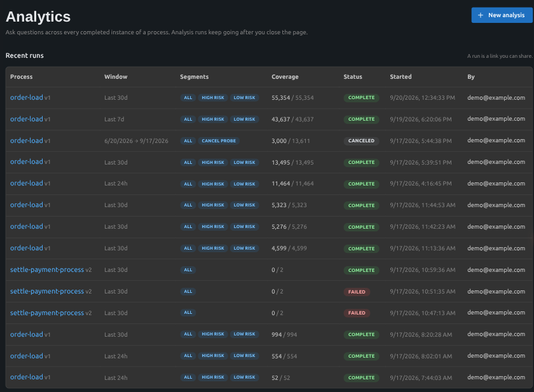This screenshot has width=534, height=392.
Task: Click the CANCELED status badge
Action: 361,141
